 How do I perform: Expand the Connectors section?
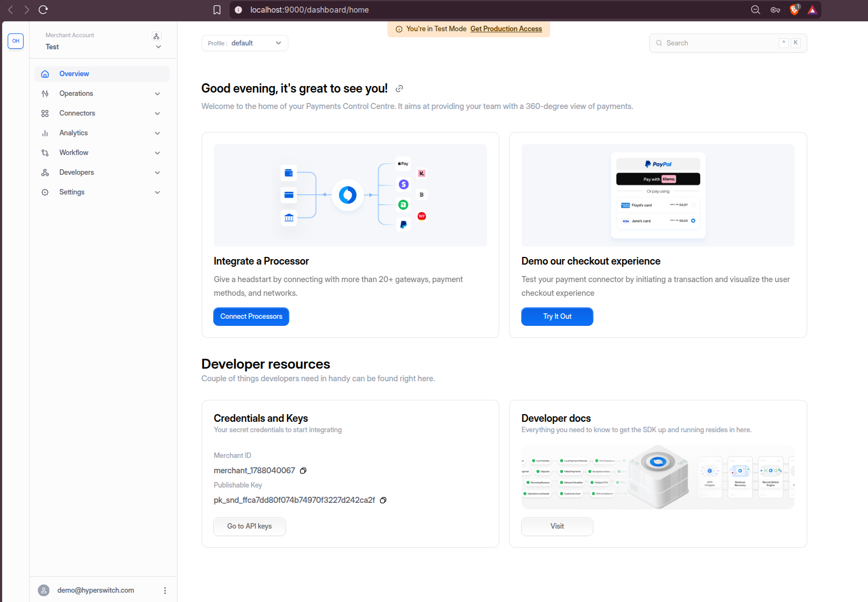coord(157,113)
